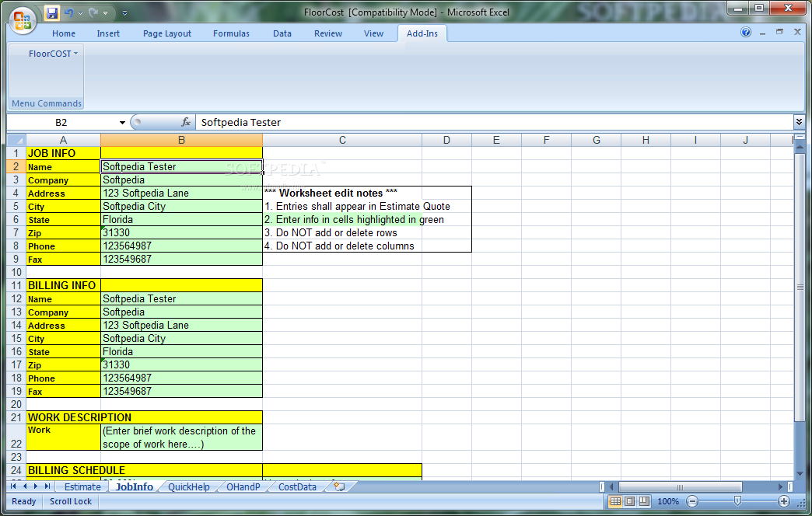Select the BILLING INFO heading cell
Screen dimensions: 812x516
point(63,286)
